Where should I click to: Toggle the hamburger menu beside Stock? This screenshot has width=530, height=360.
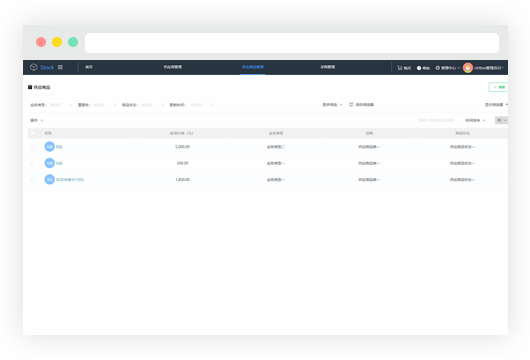60,67
